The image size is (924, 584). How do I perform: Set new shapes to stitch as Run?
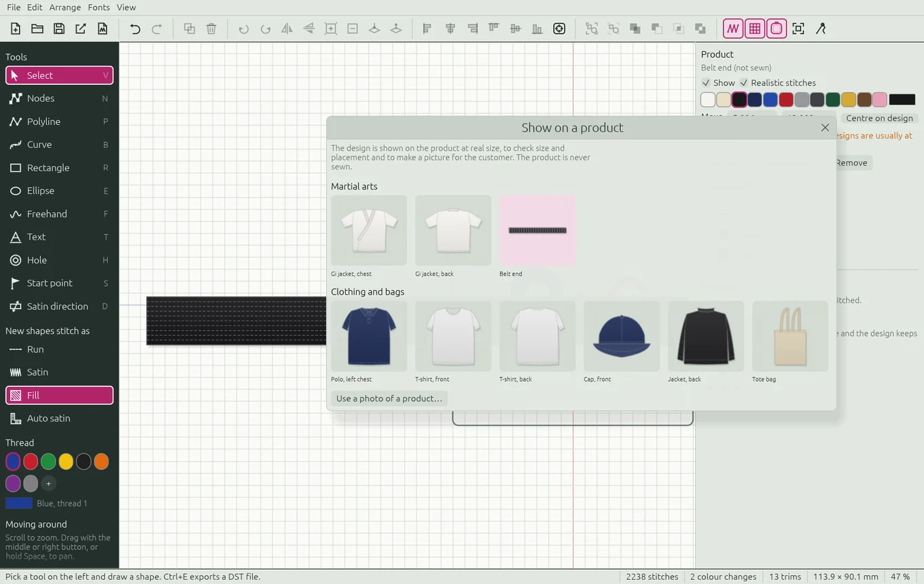click(x=59, y=349)
